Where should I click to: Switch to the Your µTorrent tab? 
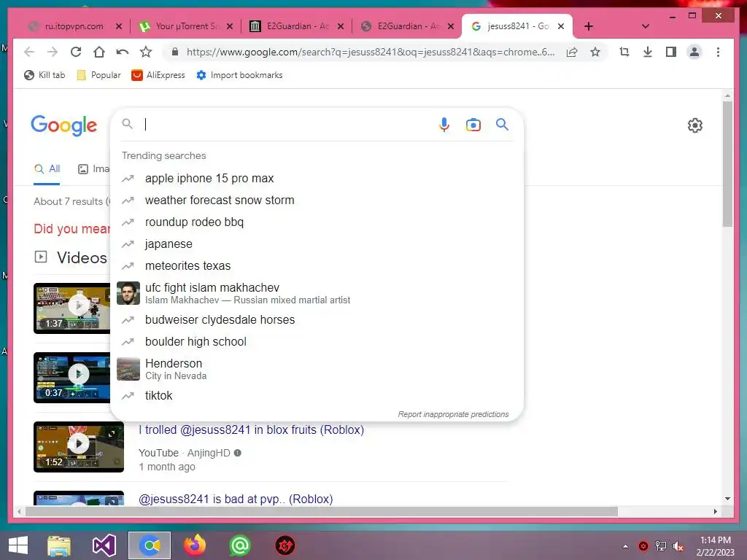point(187,26)
